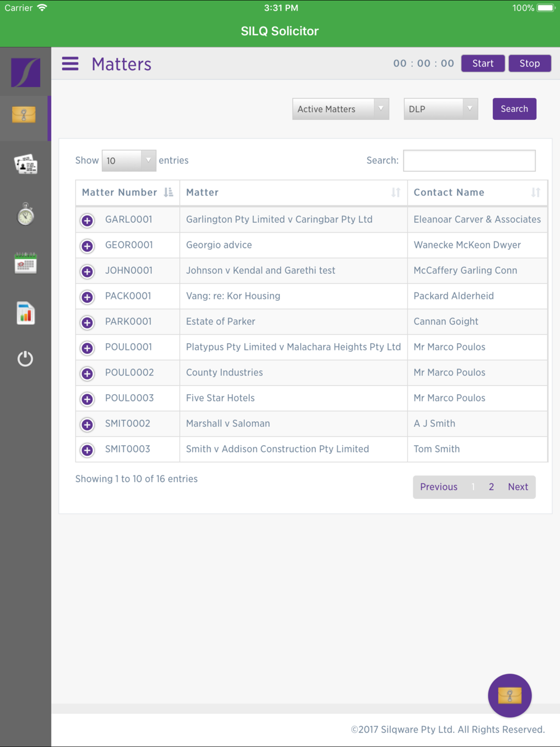Image resolution: width=560 pixels, height=747 pixels.
Task: Open the hamburger menu beside Matters
Action: (x=70, y=64)
